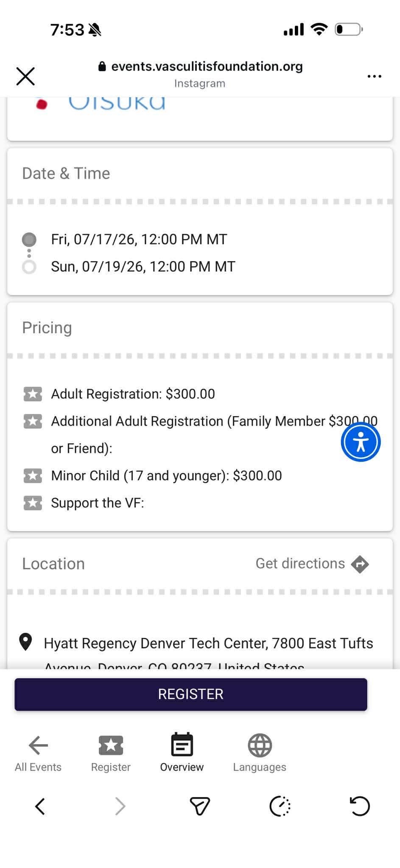
Task: Tap the browser forward chevron
Action: [120, 806]
